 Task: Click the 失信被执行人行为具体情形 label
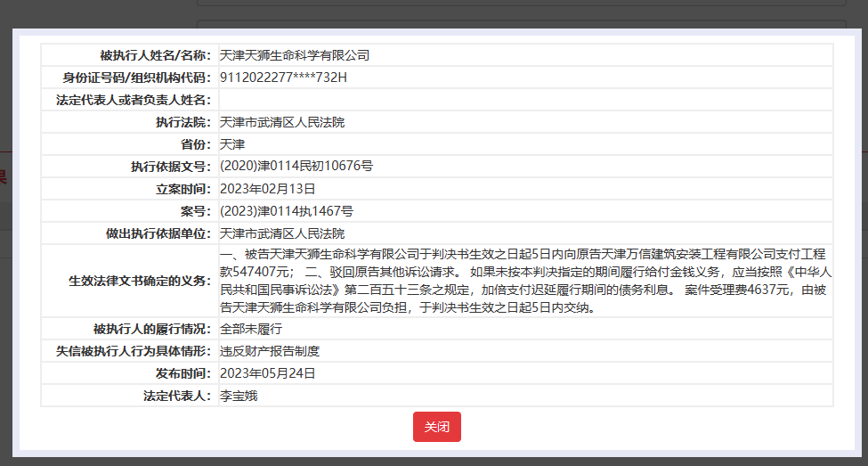tap(134, 351)
